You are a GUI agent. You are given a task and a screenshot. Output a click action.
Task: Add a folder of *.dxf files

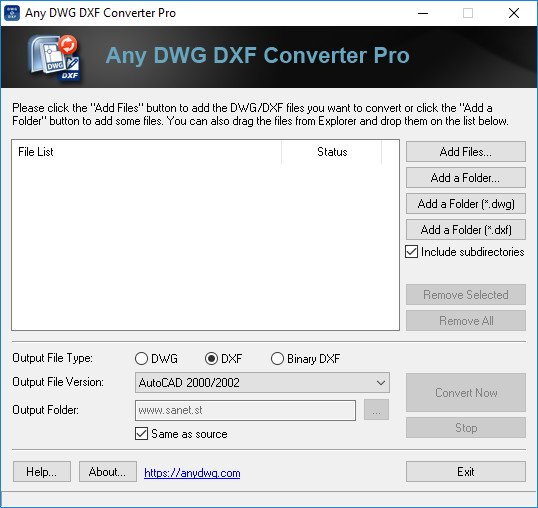[x=466, y=229]
